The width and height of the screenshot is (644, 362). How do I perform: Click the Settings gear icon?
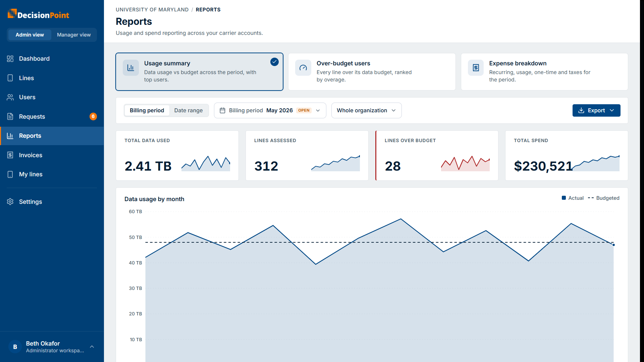[10, 202]
